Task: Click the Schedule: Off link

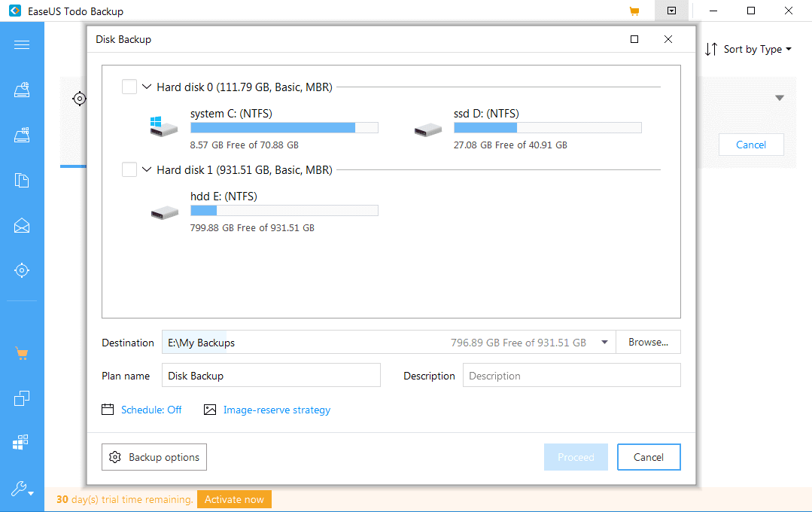Action: click(x=151, y=410)
